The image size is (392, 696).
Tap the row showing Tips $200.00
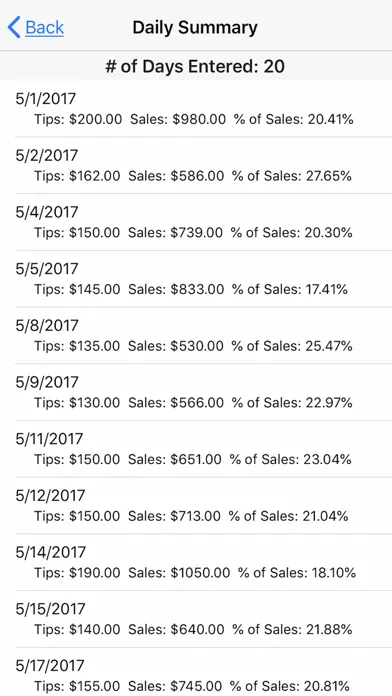coord(196,109)
